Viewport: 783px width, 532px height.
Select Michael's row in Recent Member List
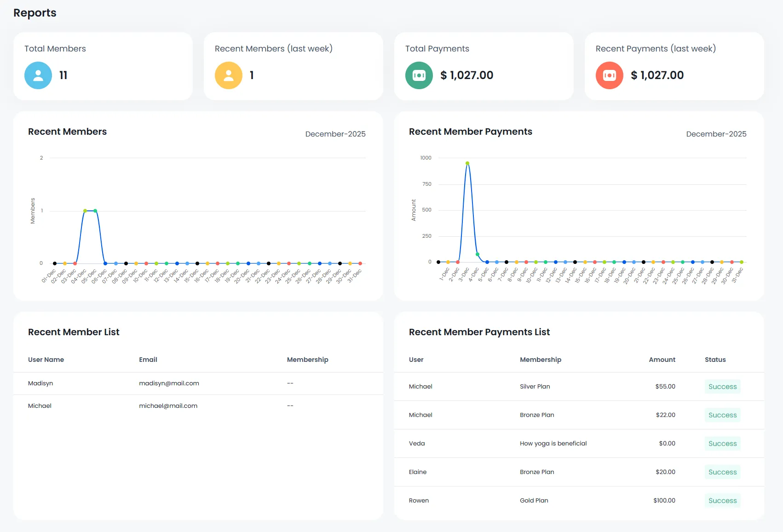(198, 406)
